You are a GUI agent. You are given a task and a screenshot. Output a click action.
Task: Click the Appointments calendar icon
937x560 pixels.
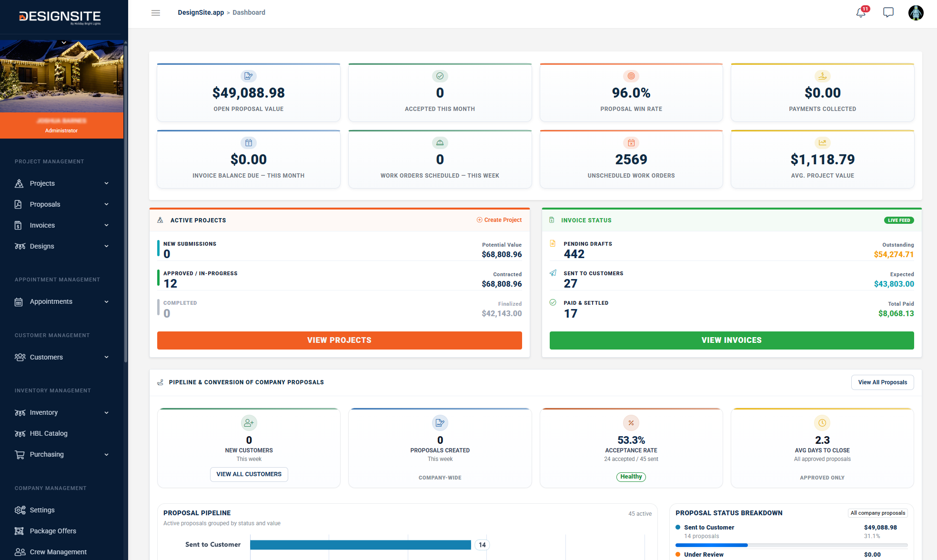coord(19,302)
